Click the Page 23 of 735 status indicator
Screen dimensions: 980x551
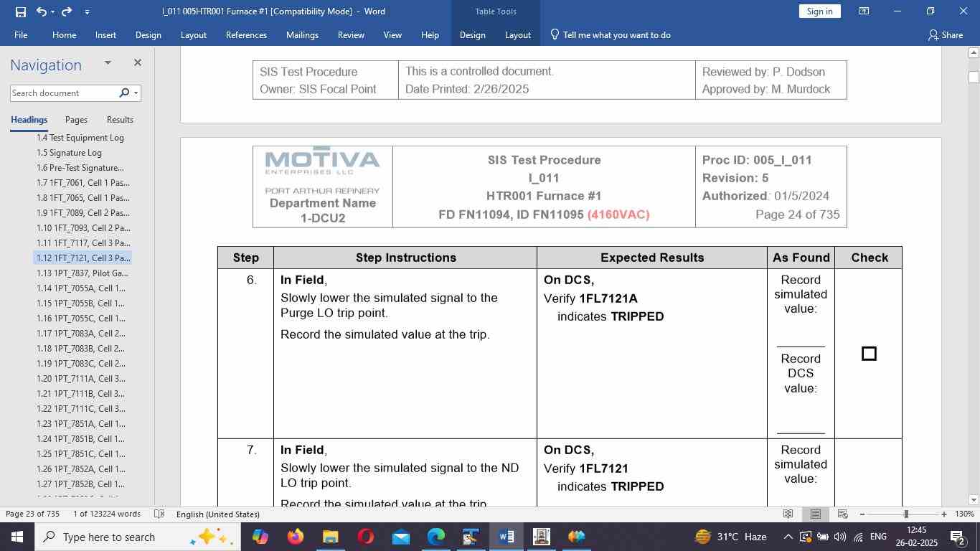(32, 514)
